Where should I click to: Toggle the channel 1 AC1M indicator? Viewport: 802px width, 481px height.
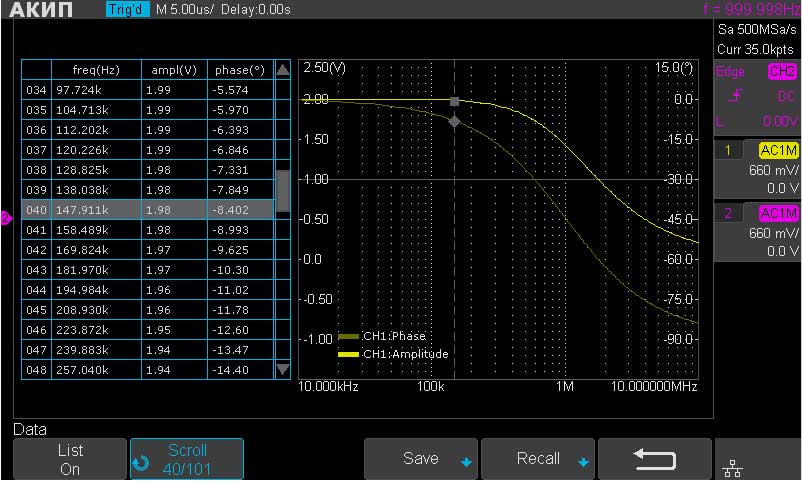778,151
